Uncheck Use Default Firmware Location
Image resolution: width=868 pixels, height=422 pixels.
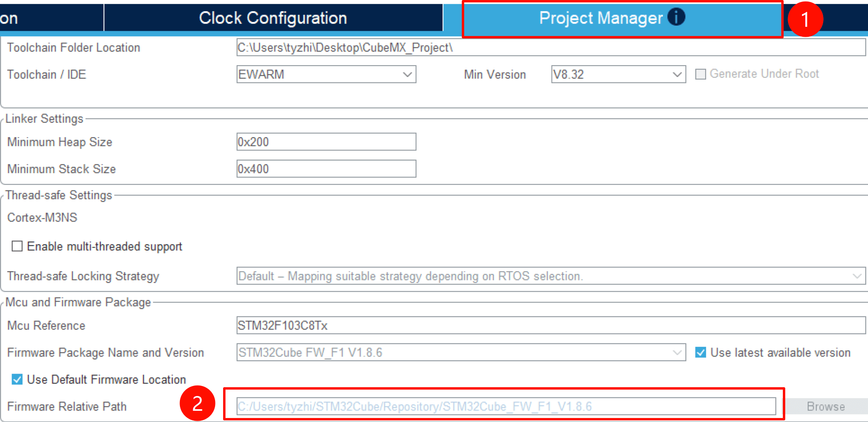pyautogui.click(x=17, y=379)
